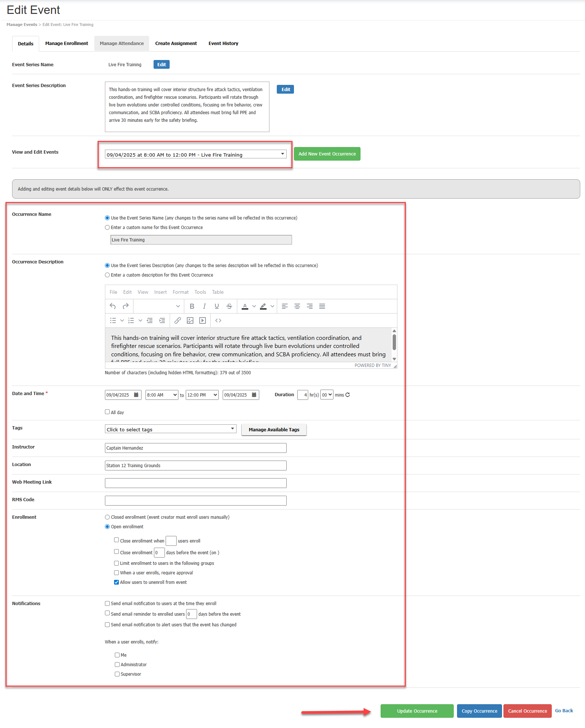Select the Strikethrough formatting icon
Viewport: 585px width, 728px height.
coord(229,306)
